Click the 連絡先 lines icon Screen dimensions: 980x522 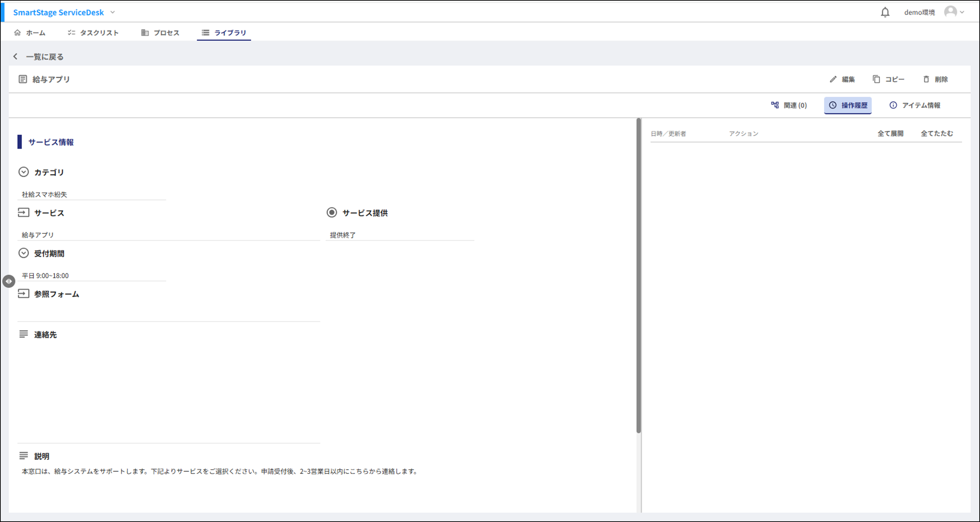click(x=24, y=334)
